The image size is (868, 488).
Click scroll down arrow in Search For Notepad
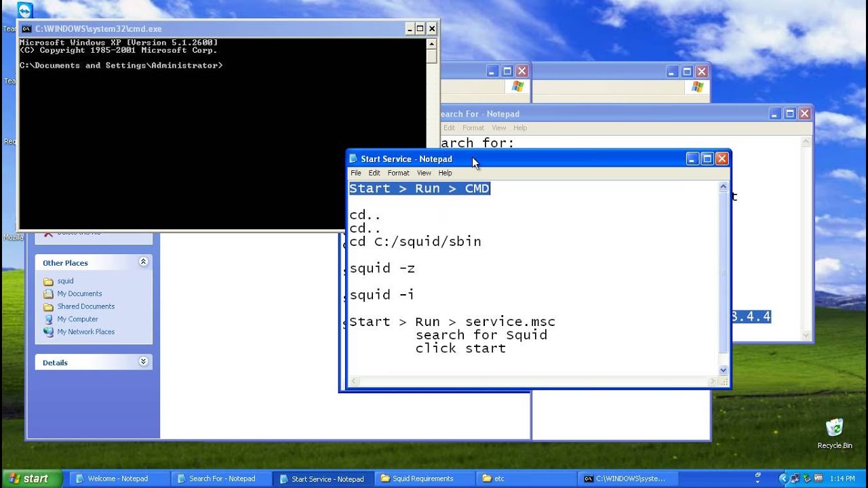(x=806, y=335)
